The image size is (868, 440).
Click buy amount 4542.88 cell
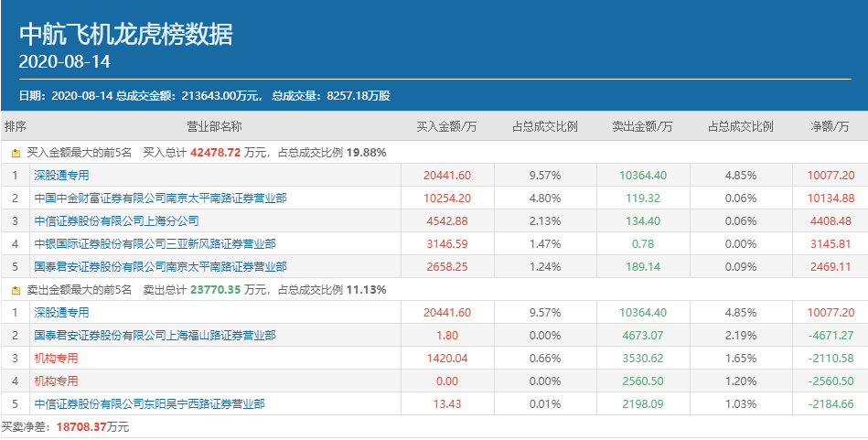(447, 221)
